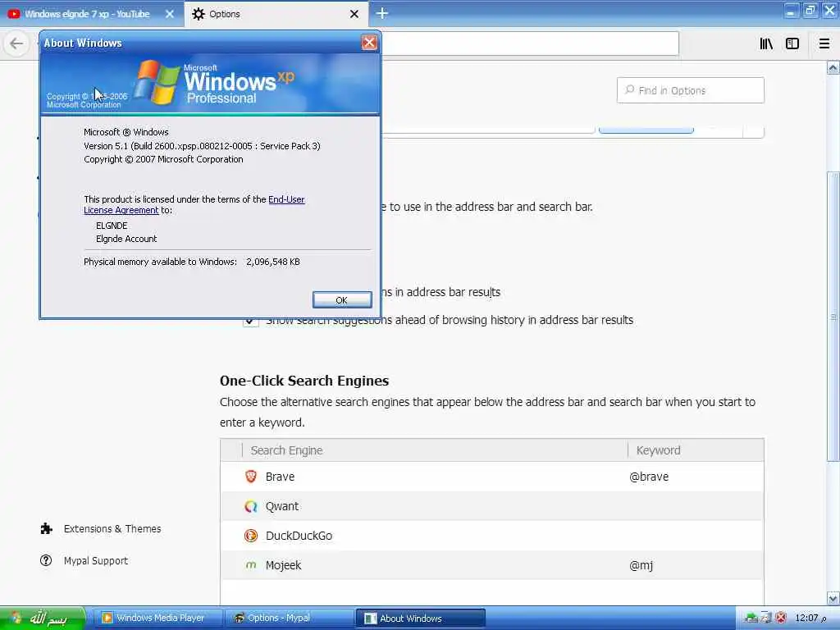Click the scrollbar down arrow
Viewport: 840px width, 630px height.
833,598
